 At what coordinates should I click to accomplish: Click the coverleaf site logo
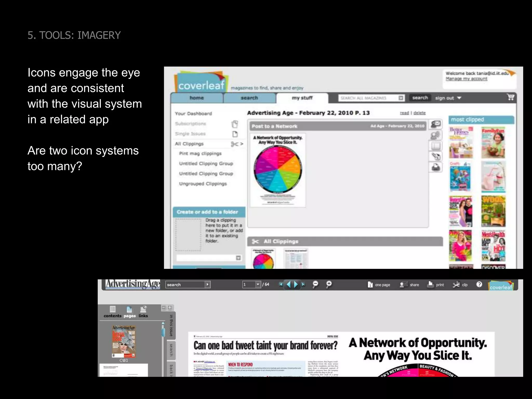(x=201, y=81)
